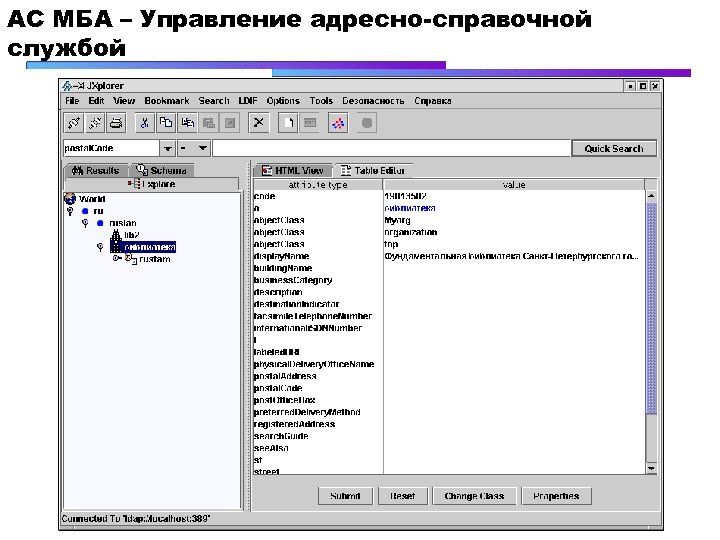Click the lib2 building icon
Screen dimensions: 720x540
116,235
